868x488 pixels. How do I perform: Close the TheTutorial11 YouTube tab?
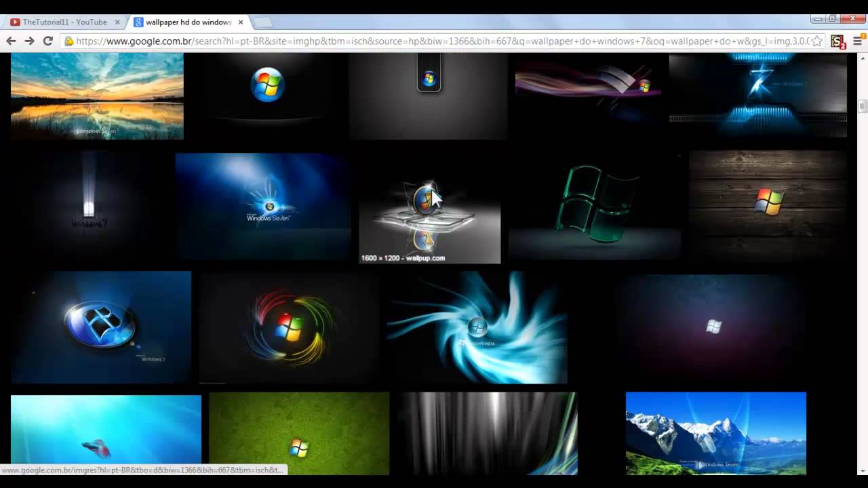pos(117,22)
